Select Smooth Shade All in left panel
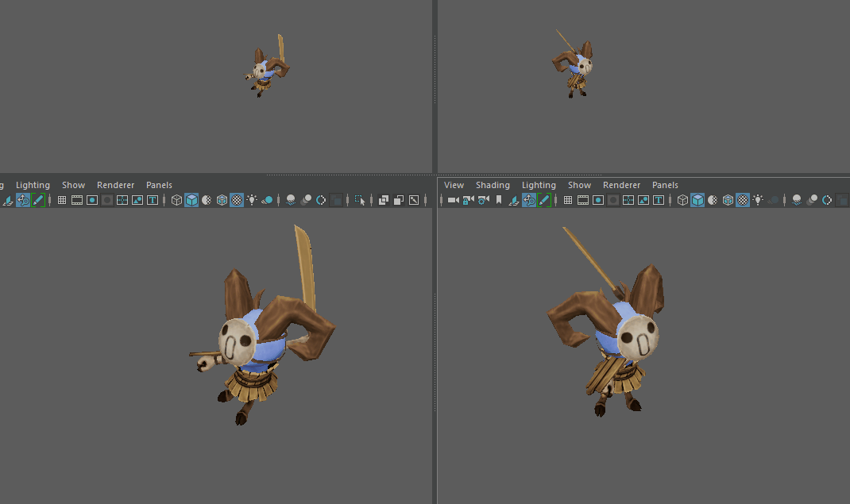Viewport: 850px width, 504px height. coord(192,200)
